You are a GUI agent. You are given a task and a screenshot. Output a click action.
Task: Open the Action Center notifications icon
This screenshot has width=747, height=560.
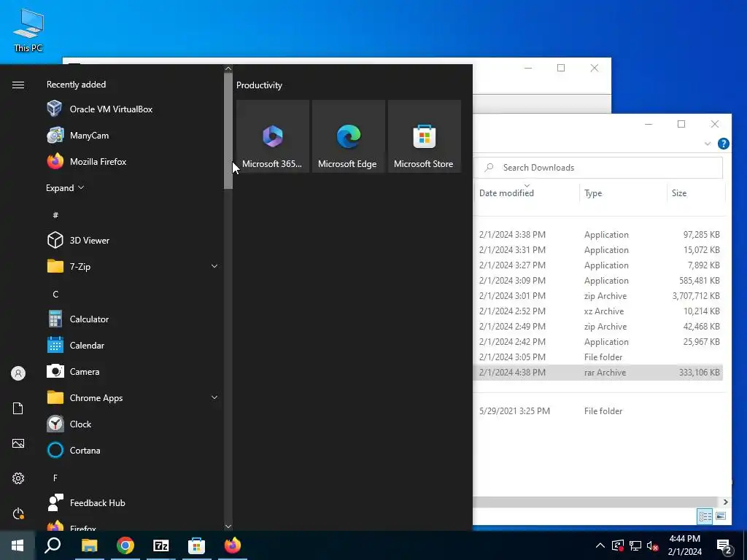point(724,547)
